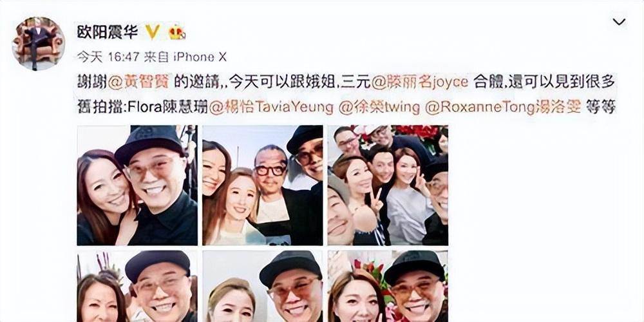Open the post options chevron menu
Viewport: 644px width, 322px height.
pos(619,22)
